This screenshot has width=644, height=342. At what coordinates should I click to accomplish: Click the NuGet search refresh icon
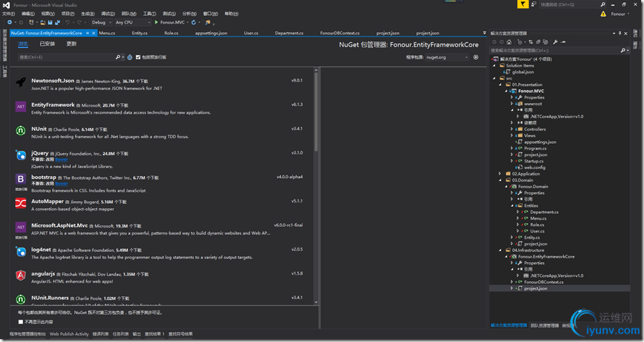point(130,57)
